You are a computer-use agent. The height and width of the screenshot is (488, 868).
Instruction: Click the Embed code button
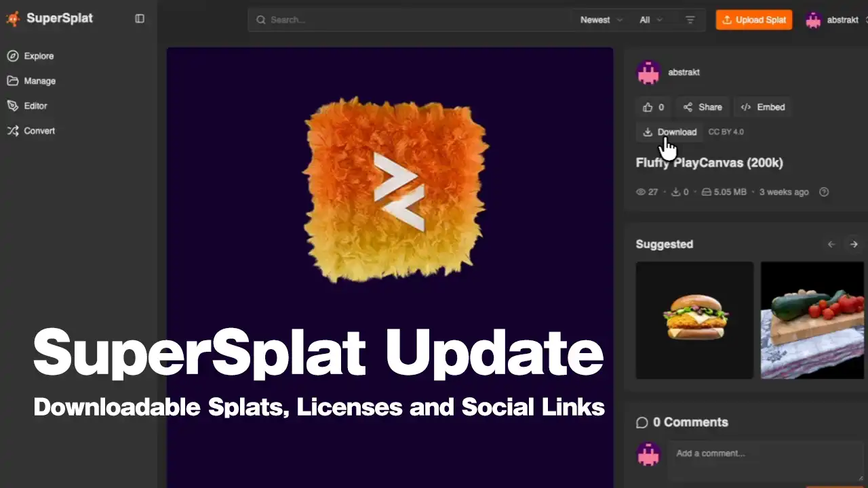tap(763, 107)
